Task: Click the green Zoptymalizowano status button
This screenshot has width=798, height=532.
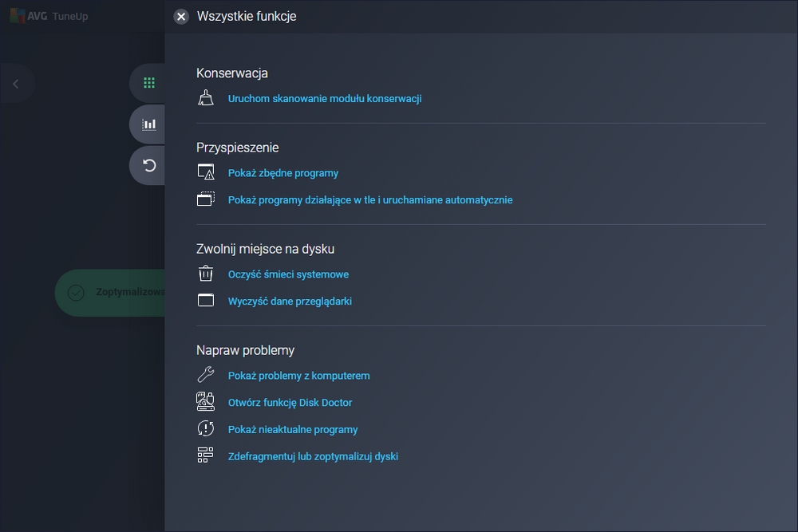Action: [110, 293]
